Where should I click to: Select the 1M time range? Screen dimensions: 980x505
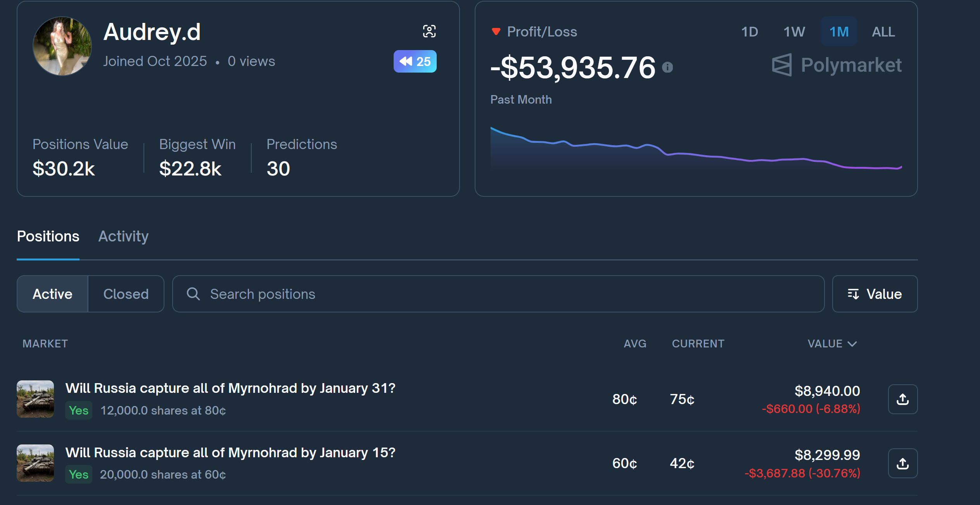838,31
